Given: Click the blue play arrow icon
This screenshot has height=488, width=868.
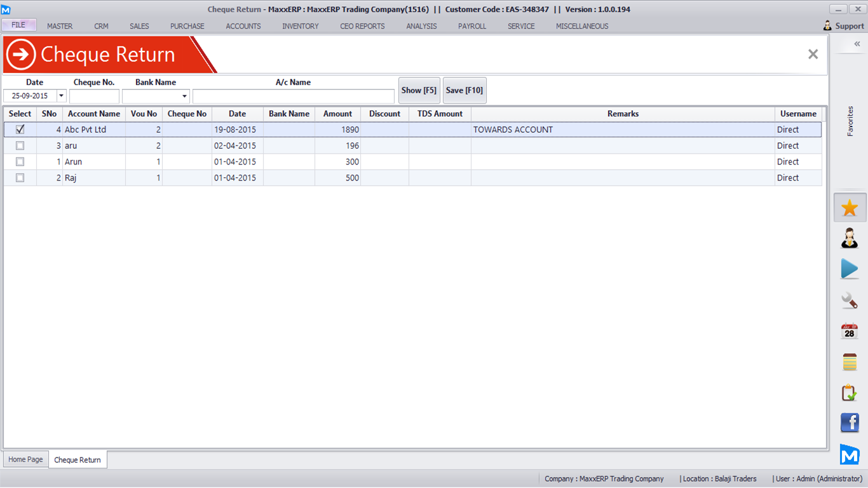Looking at the screenshot, I should (850, 269).
